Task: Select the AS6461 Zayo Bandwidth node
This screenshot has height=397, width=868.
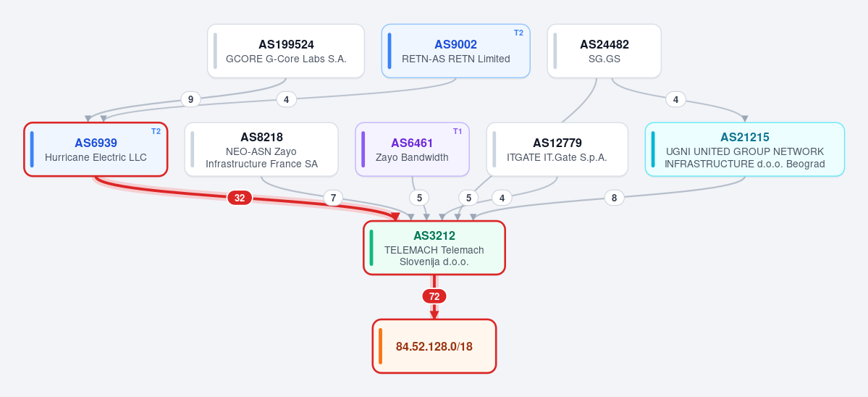Action: pos(412,149)
